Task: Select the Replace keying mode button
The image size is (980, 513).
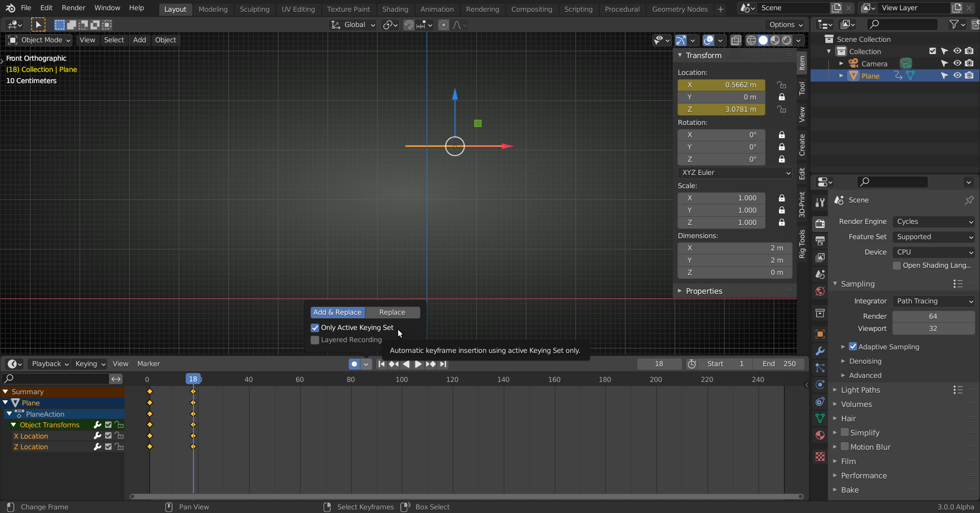Action: 392,313
